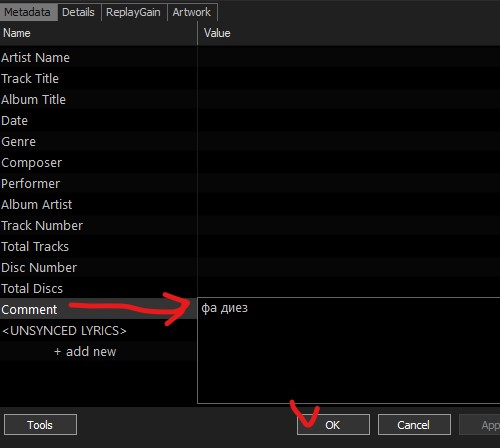This screenshot has width=500, height=448.
Task: Click the Metadata tab
Action: (28, 12)
